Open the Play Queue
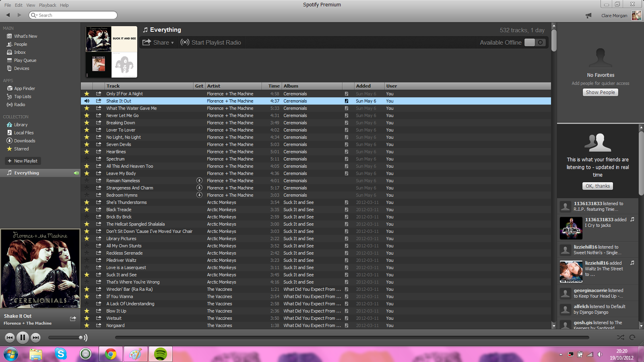644x362 pixels. click(x=25, y=60)
